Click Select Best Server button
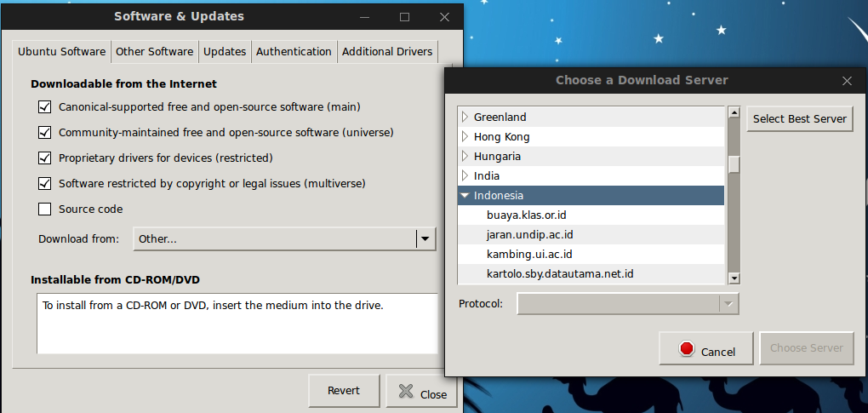The width and height of the screenshot is (868, 413). [799, 119]
